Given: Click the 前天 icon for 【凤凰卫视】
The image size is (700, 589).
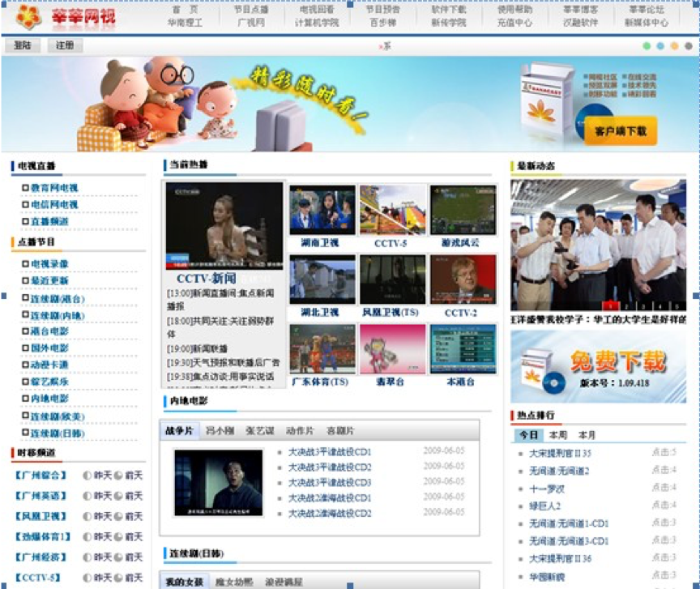Looking at the screenshot, I should point(118,517).
